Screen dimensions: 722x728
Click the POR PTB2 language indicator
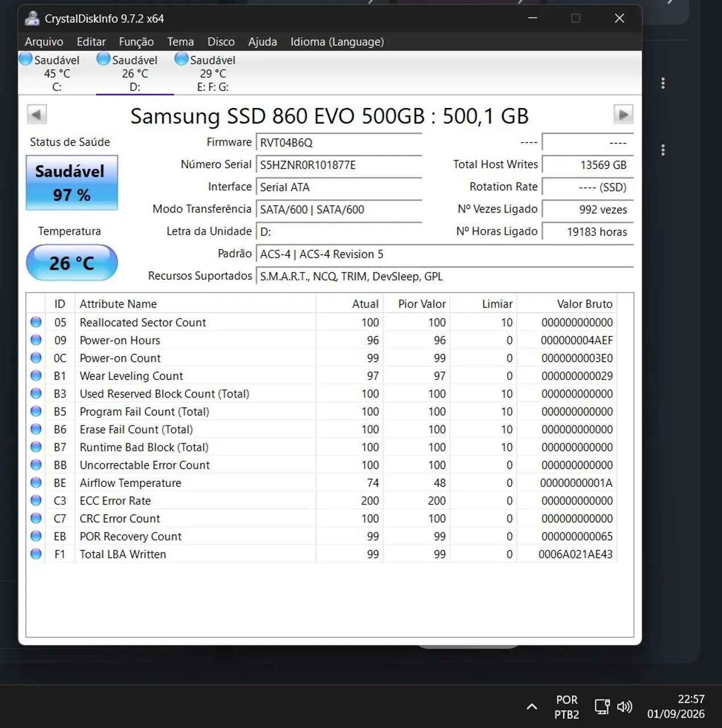coord(567,707)
